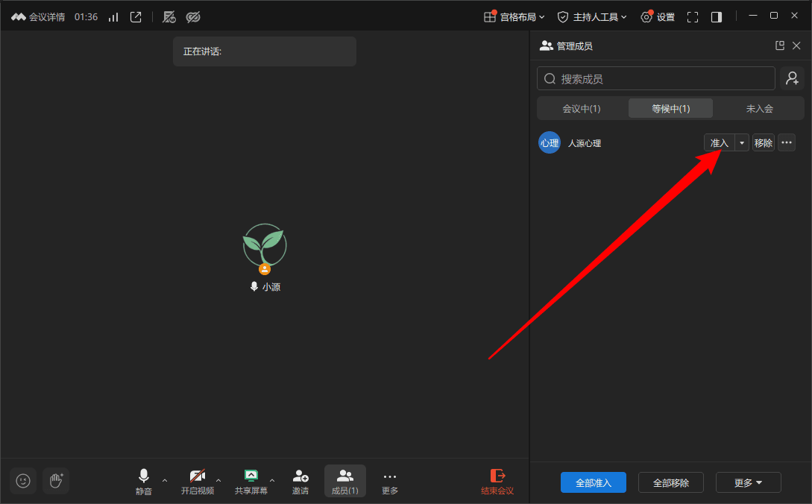Viewport: 812px width, 504px height.
Task: Click the add member icon beside search
Action: pyautogui.click(x=792, y=79)
